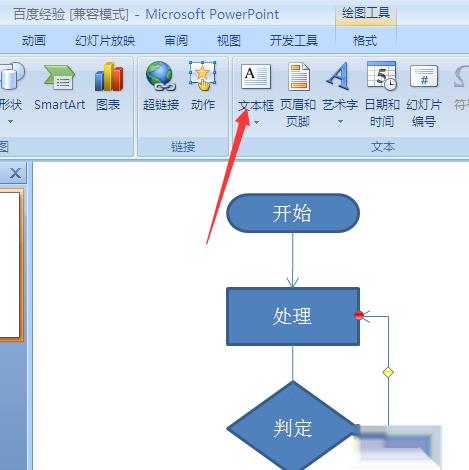
Task: Close the slide thumbnail pane
Action: [15, 173]
